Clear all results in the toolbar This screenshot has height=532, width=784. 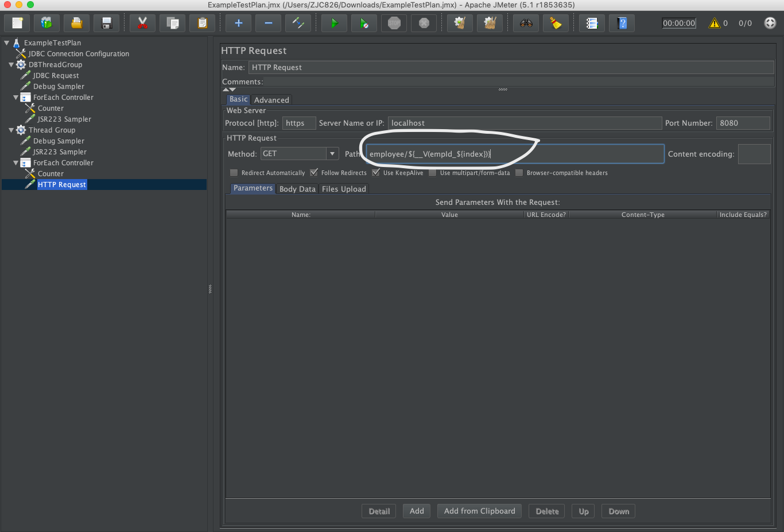[x=490, y=23]
